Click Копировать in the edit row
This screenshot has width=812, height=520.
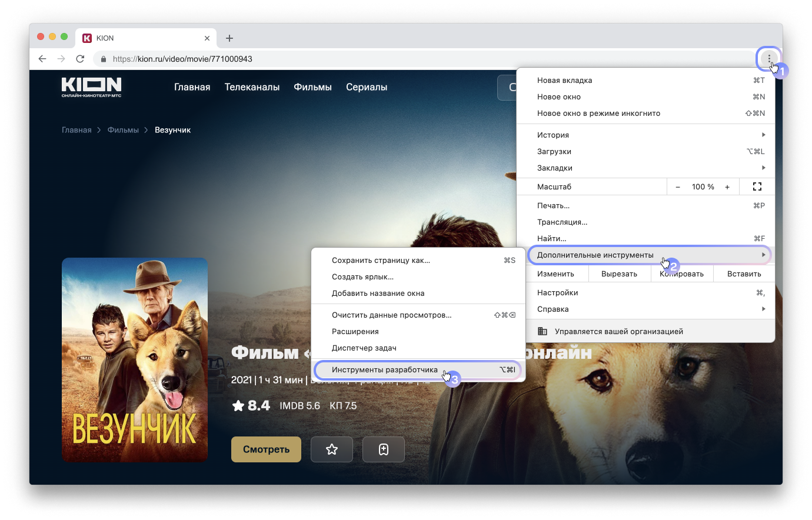click(x=681, y=274)
